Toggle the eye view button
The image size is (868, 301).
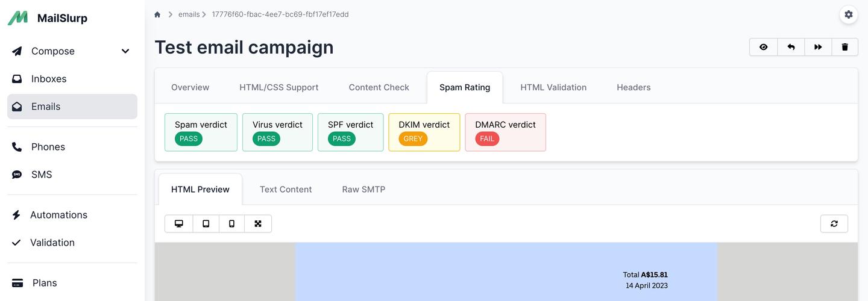[x=764, y=47]
